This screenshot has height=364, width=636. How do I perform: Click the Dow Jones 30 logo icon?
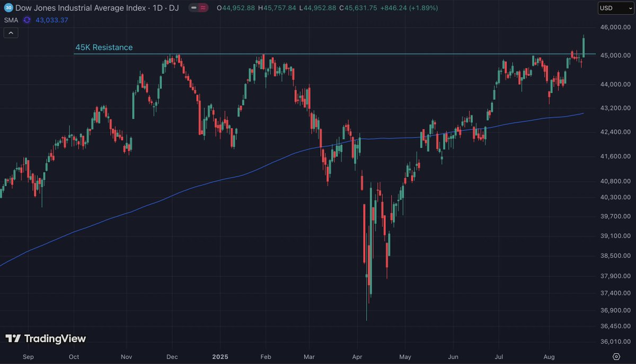(x=8, y=8)
